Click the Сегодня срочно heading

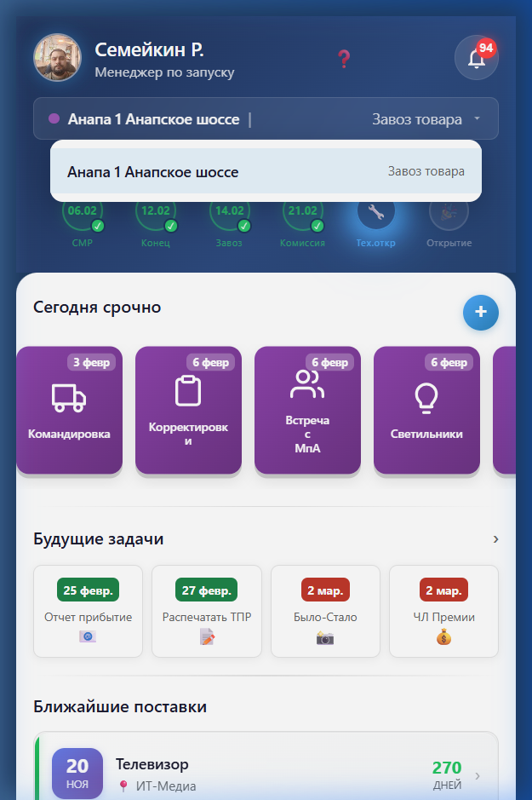pos(97,308)
